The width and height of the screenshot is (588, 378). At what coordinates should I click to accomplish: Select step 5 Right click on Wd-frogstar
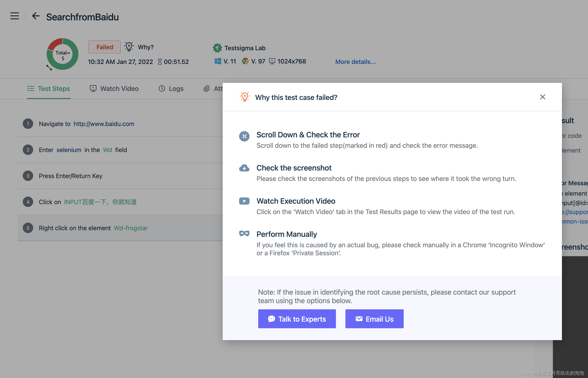click(x=93, y=228)
